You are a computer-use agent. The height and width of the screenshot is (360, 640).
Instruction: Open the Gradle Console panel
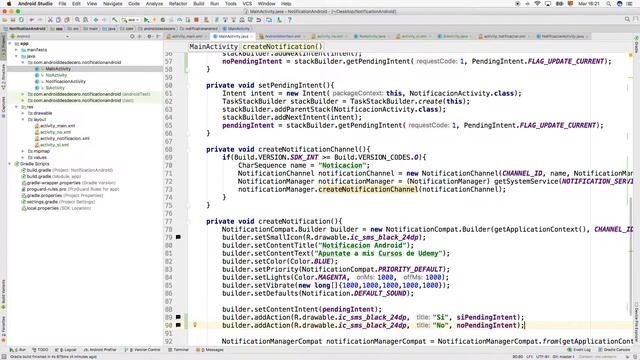pos(614,350)
